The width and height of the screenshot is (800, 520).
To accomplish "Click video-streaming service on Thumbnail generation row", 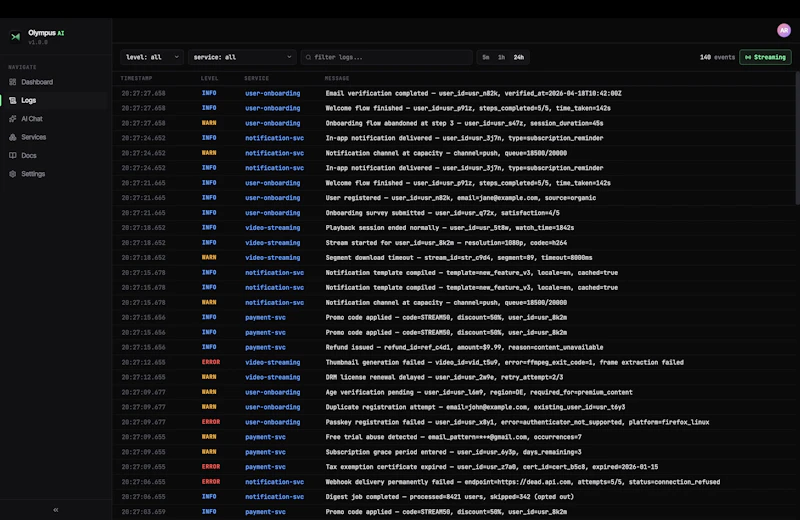I will (x=272, y=362).
